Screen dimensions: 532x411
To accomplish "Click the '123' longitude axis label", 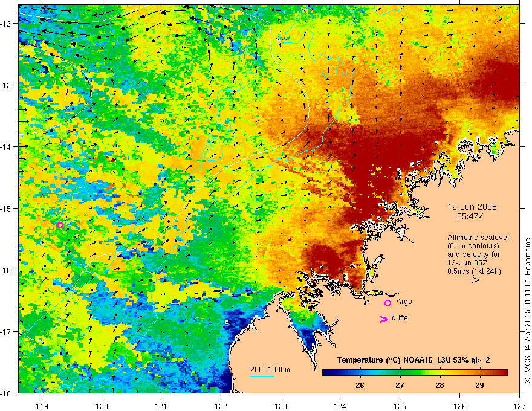I will (x=281, y=407).
